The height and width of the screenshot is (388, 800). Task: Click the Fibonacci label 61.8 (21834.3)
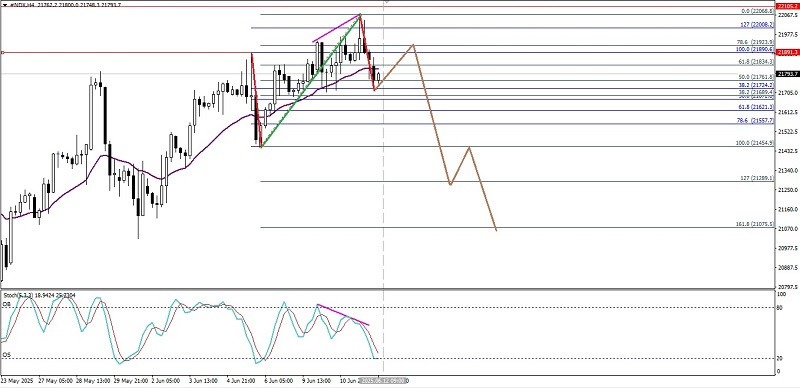756,62
